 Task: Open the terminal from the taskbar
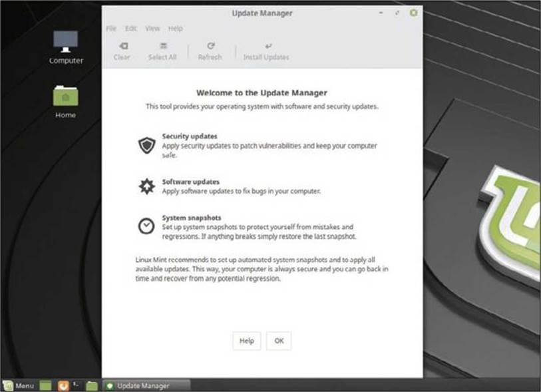(77, 385)
